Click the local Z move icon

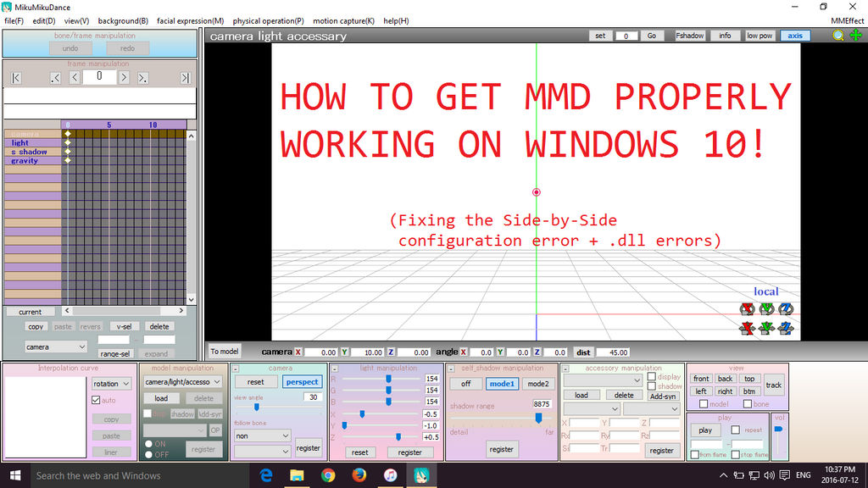[x=786, y=328]
